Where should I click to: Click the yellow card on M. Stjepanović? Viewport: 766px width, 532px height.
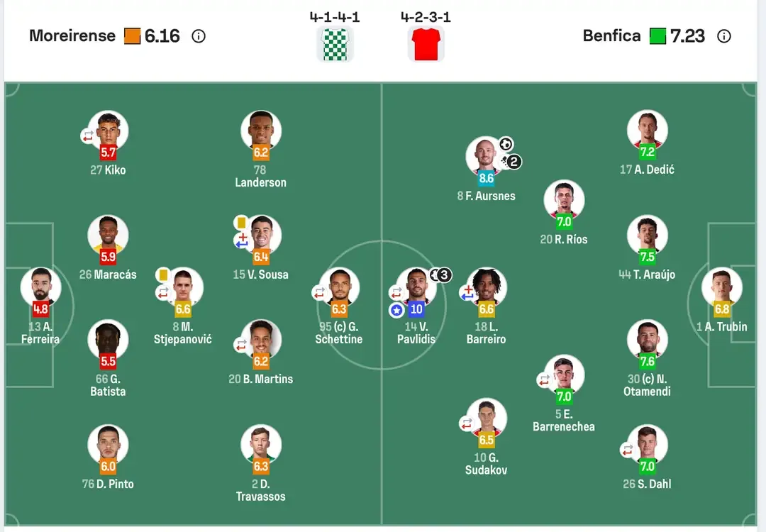coord(163,274)
